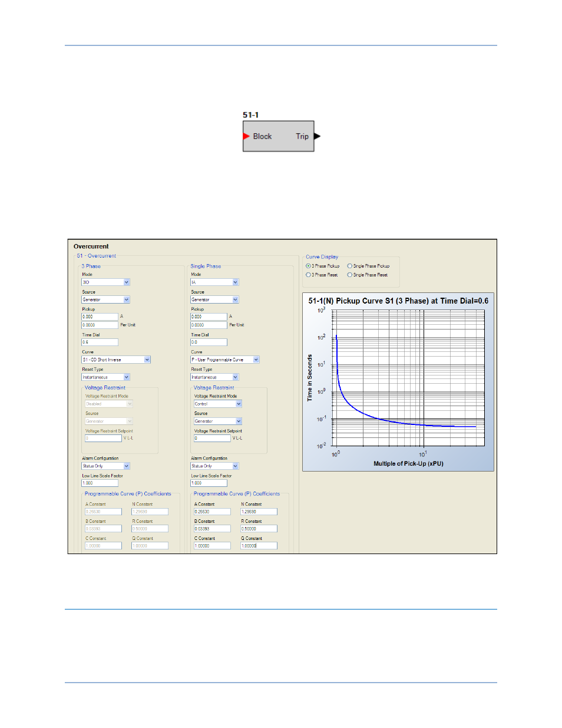Screen dimensions: 562x728
Task: Select the 51-1 logic block body
Action: pos(279,136)
